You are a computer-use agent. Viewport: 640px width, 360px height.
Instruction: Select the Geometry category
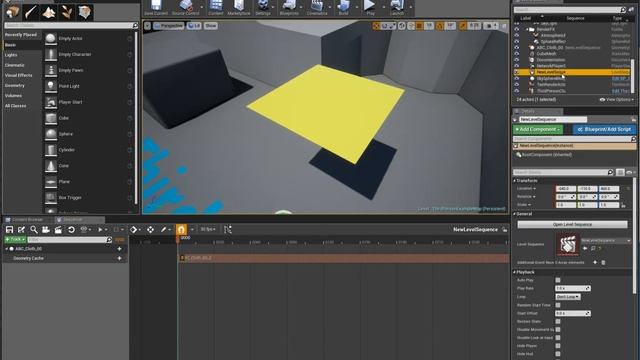pos(15,85)
